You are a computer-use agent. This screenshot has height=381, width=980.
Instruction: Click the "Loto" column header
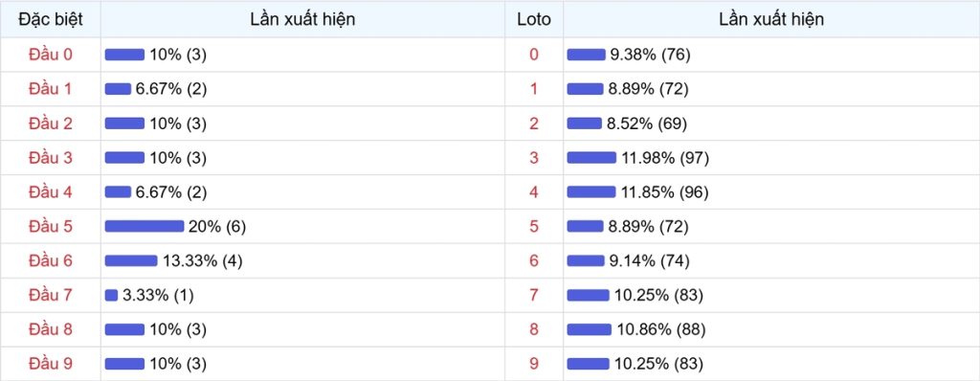click(534, 19)
